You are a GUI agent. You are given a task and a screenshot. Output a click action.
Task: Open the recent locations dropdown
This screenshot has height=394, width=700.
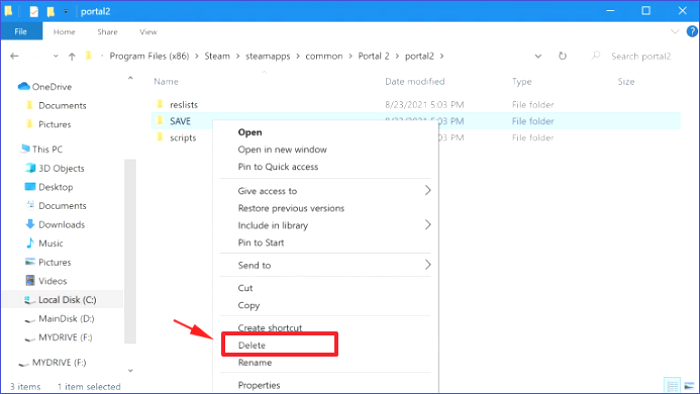(x=55, y=56)
